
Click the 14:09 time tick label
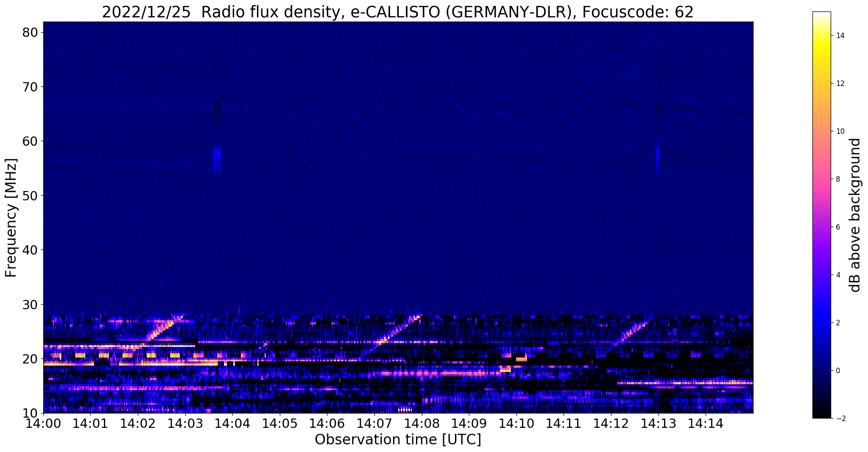[469, 423]
